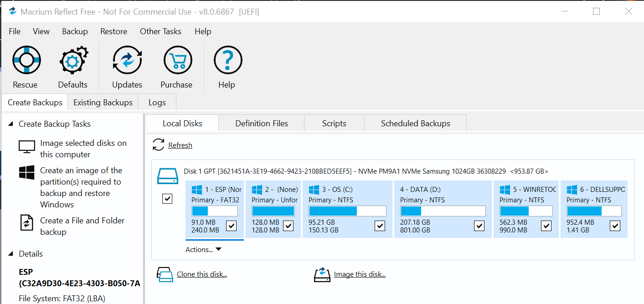Open the Backup menu
The height and width of the screenshot is (304, 644).
[x=75, y=31]
